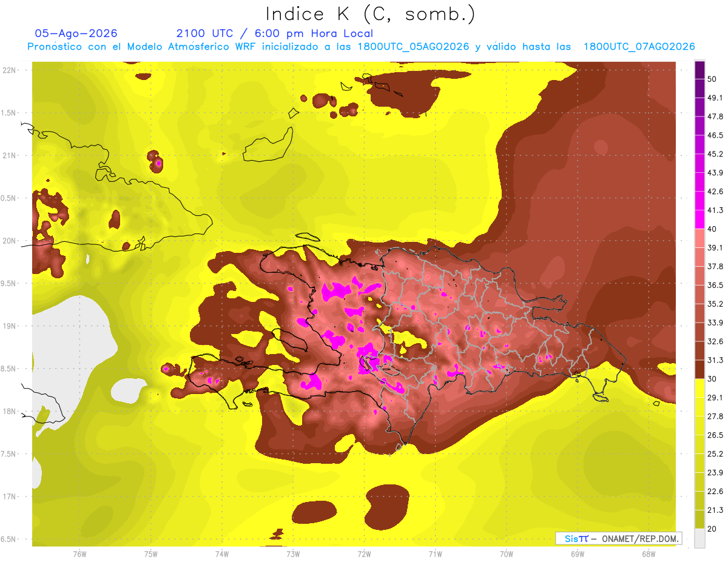
Task: Click the latitude axis label "22N"
Action: coord(9,70)
